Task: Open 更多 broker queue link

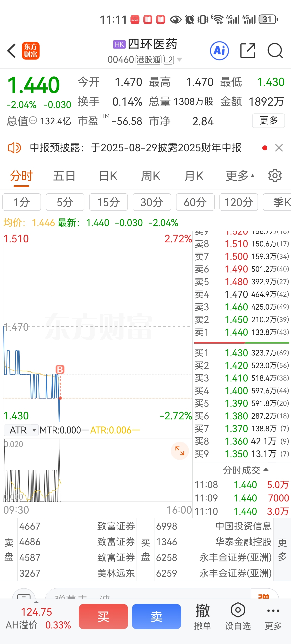Action: coord(282,550)
